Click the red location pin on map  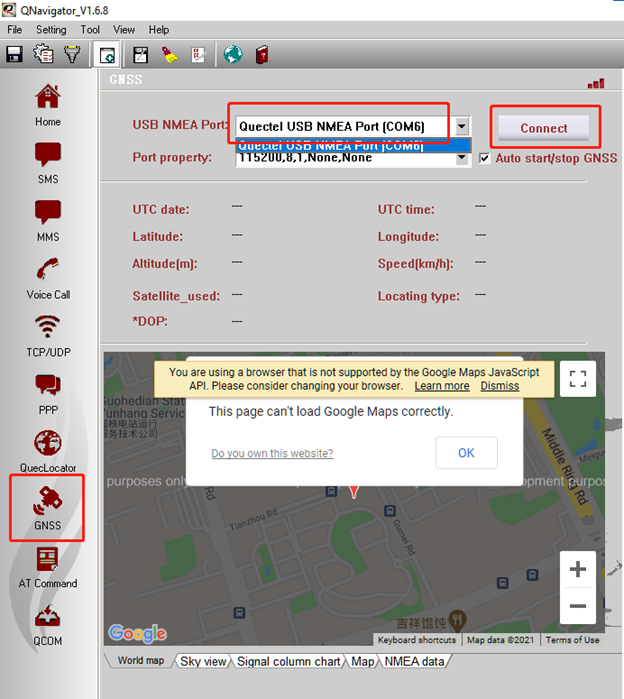coord(353,491)
